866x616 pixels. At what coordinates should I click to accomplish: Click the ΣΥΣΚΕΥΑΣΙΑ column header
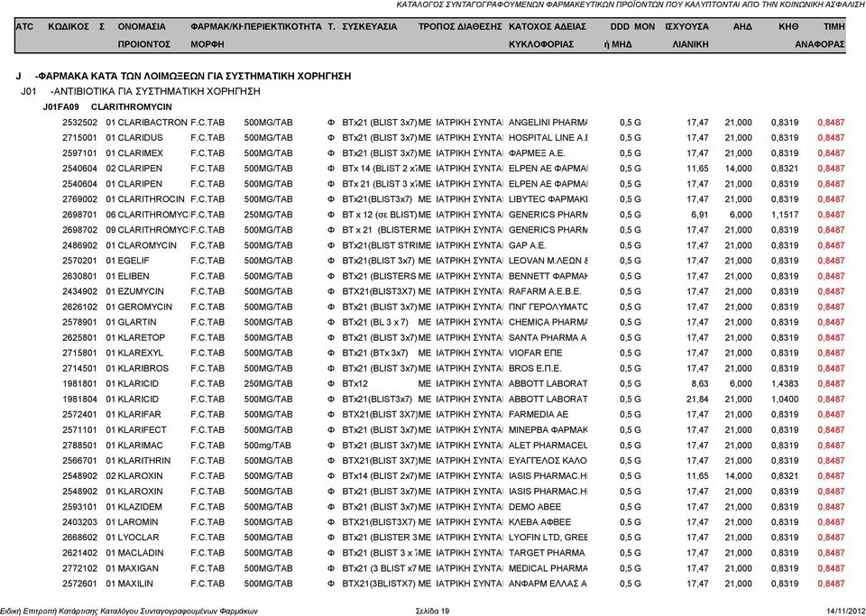(x=370, y=26)
